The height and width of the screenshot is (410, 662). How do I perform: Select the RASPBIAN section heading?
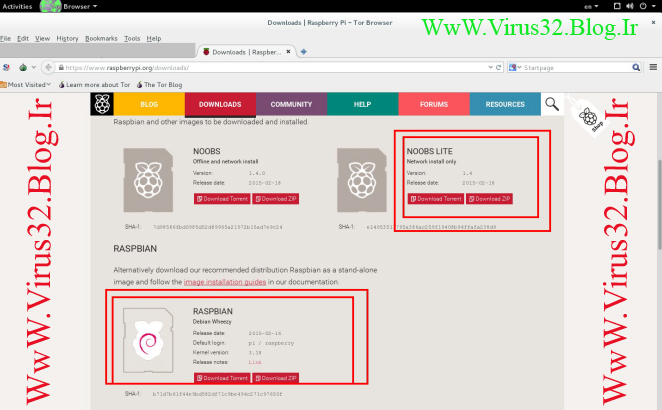(135, 249)
